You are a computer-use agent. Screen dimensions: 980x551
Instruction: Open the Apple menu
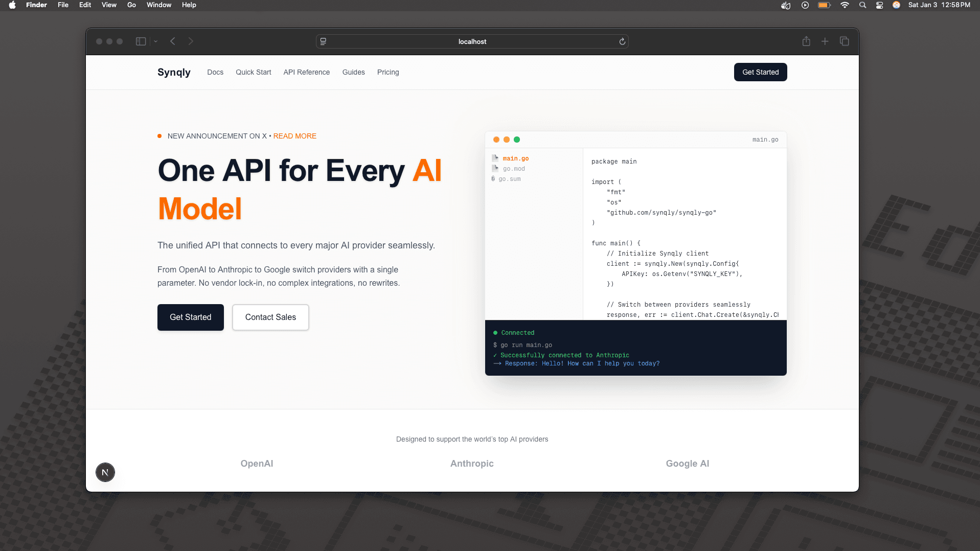pos(12,5)
